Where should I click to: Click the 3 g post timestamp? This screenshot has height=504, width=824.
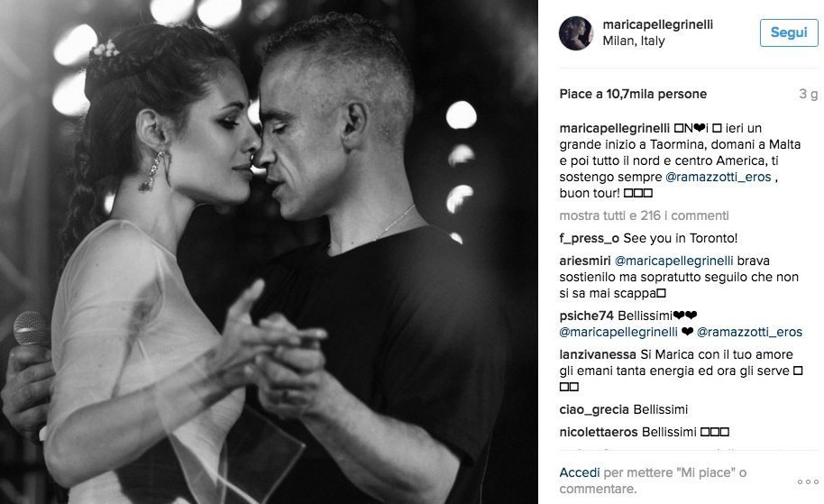pos(809,94)
